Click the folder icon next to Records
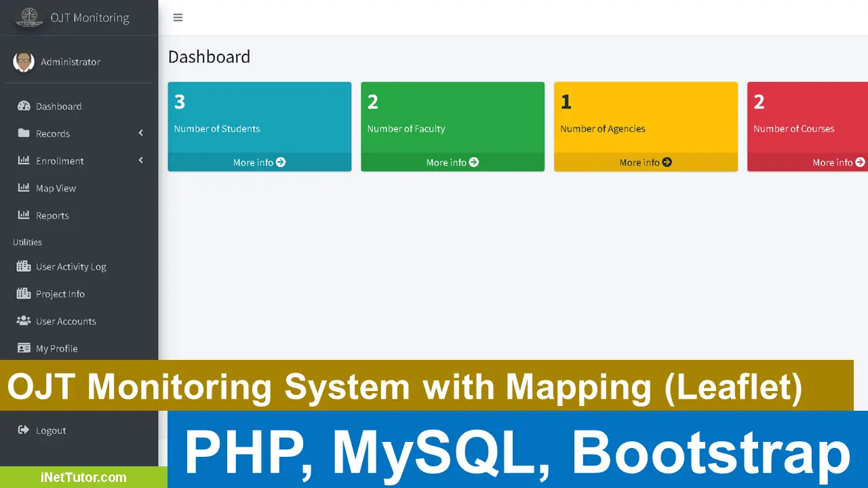The width and height of the screenshot is (868, 488). (x=24, y=134)
